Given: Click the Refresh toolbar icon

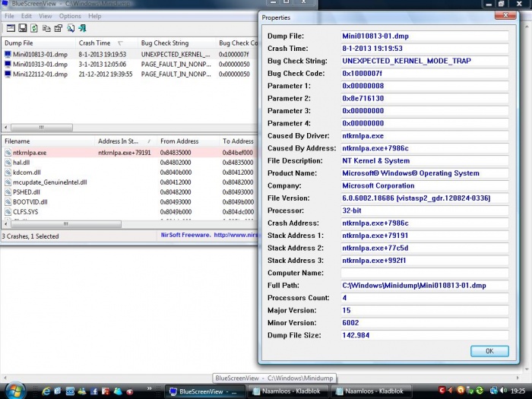Looking at the screenshot, I should (35, 28).
